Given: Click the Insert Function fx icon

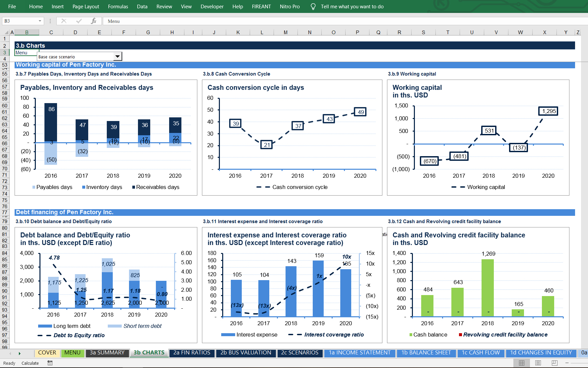Looking at the screenshot, I should pos(94,21).
